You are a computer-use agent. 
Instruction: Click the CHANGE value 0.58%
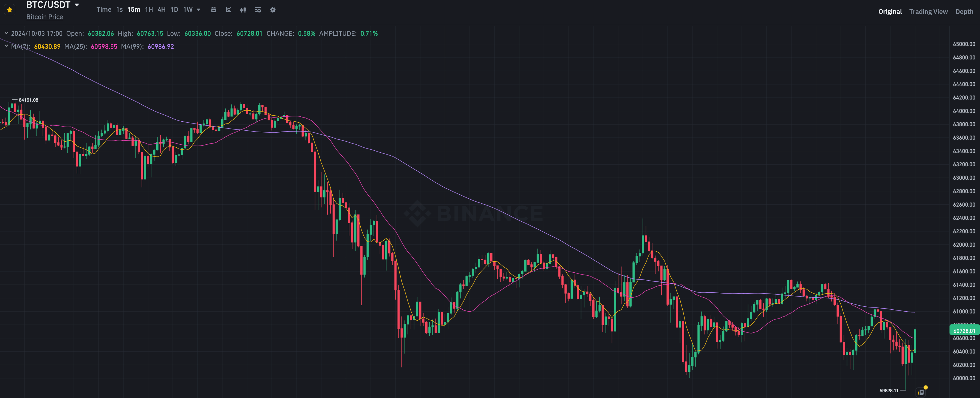tap(307, 34)
